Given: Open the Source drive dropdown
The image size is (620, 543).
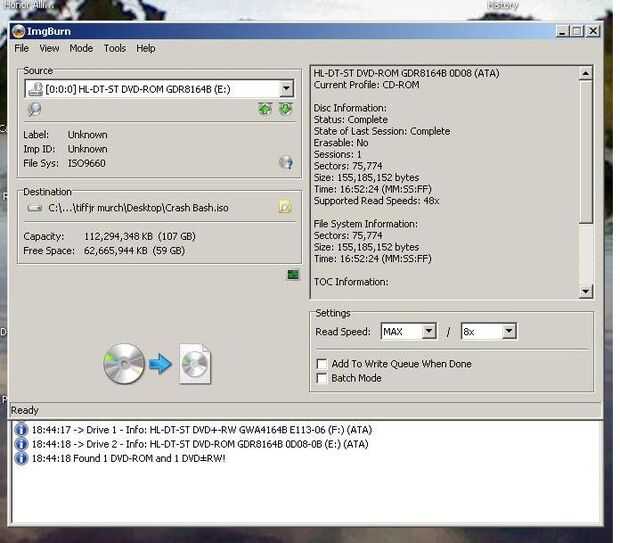Looking at the screenshot, I should (x=286, y=89).
